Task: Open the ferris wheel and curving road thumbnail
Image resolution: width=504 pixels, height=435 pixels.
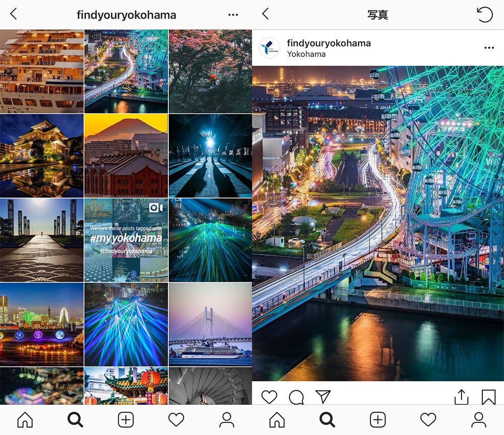Action: 126,72
